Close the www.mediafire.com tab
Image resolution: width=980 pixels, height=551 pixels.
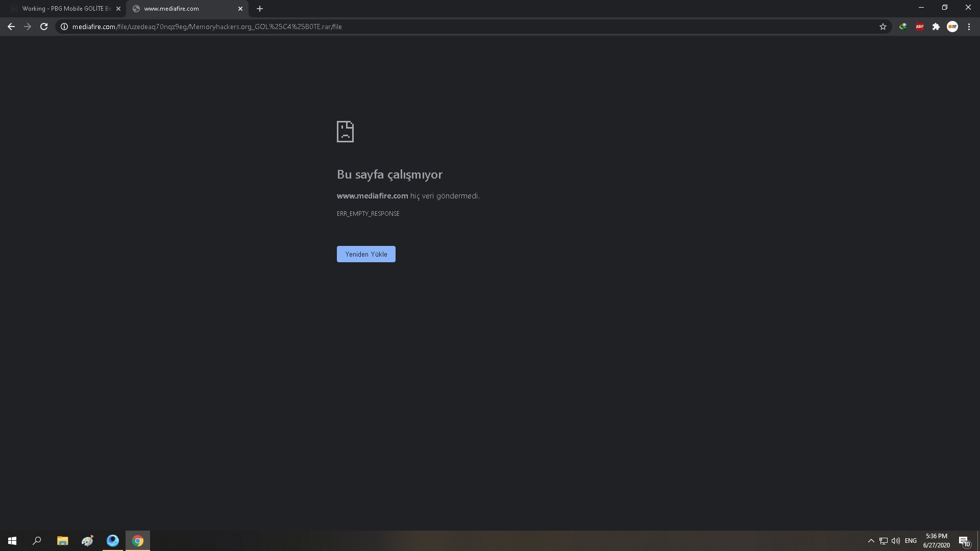pyautogui.click(x=240, y=9)
